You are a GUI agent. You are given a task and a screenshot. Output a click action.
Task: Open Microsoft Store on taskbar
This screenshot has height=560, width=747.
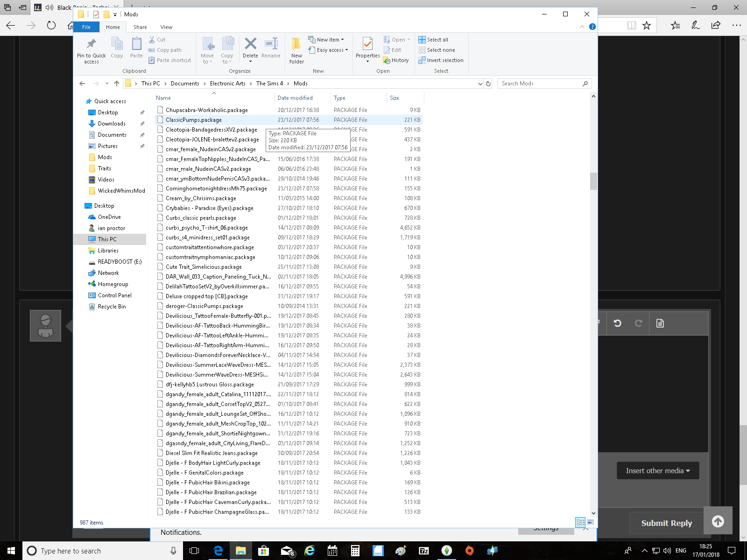point(263,551)
